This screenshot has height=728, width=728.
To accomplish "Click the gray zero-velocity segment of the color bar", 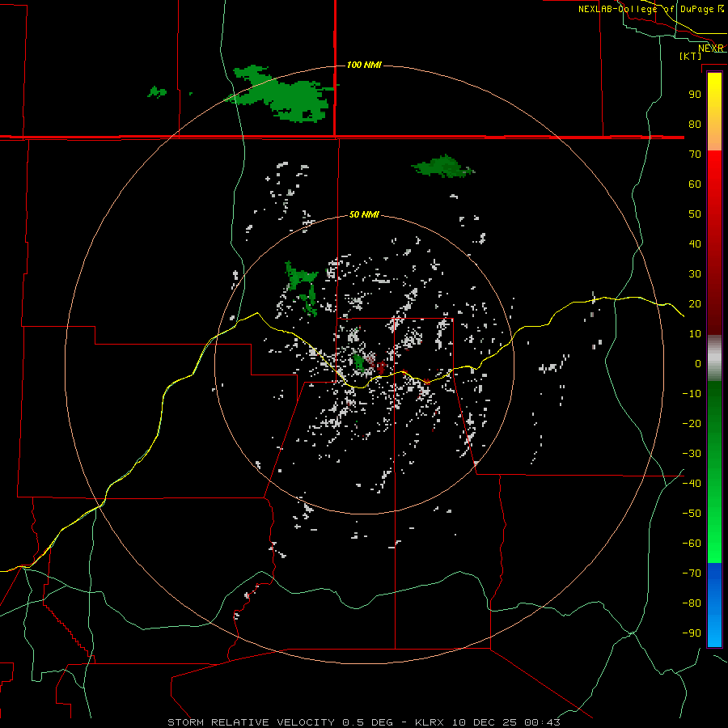I will pyautogui.click(x=714, y=358).
